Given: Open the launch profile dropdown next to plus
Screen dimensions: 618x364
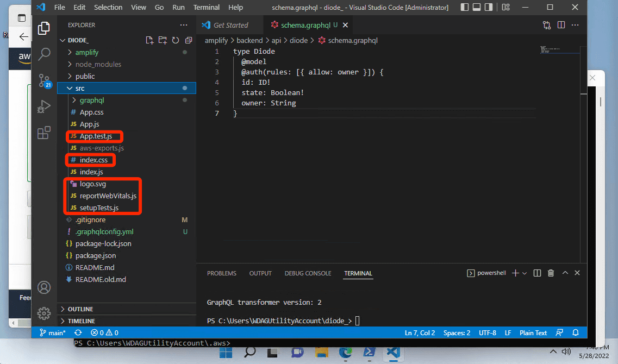Looking at the screenshot, I should [x=525, y=273].
